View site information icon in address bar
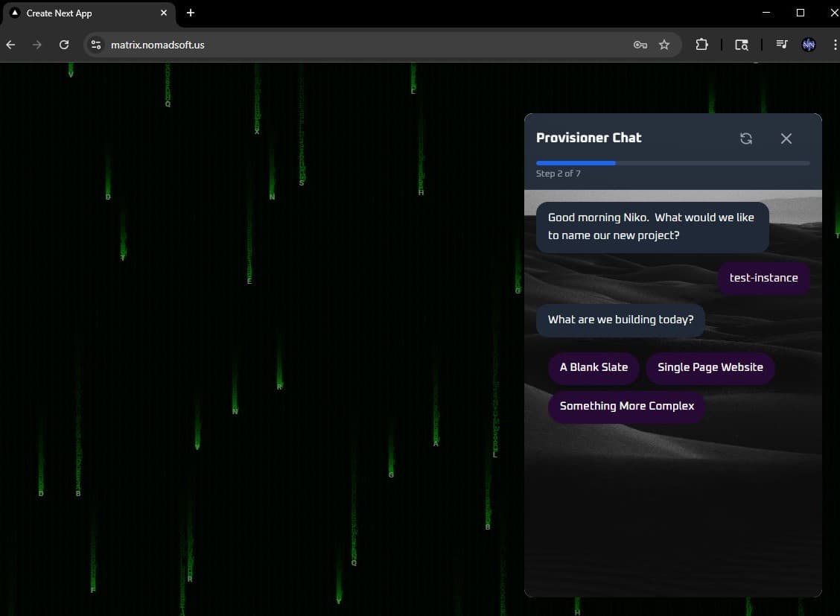The height and width of the screenshot is (616, 840). (x=96, y=45)
